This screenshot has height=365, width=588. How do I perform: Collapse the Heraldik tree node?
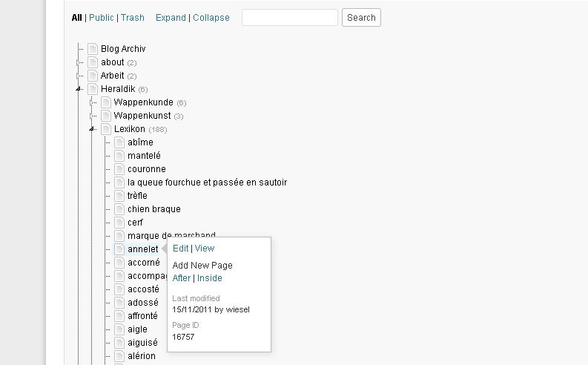tap(79, 89)
